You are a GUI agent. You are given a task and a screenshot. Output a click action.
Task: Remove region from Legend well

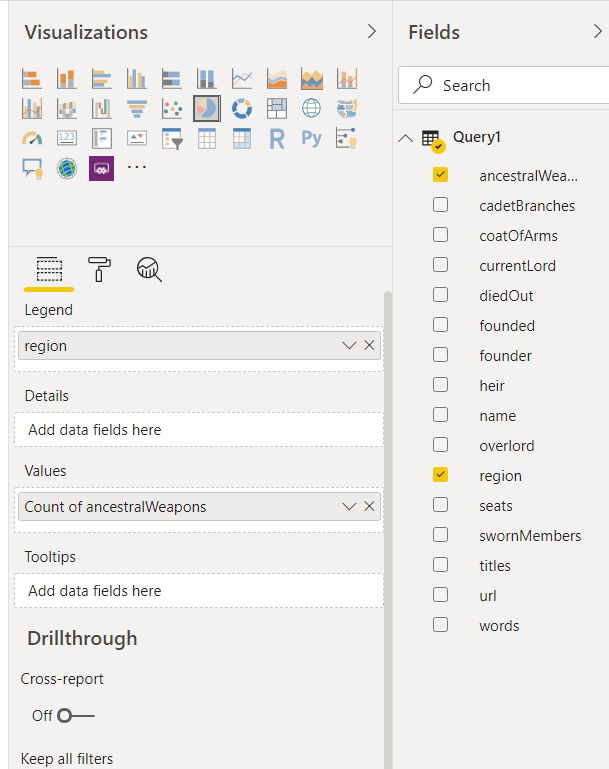click(370, 346)
